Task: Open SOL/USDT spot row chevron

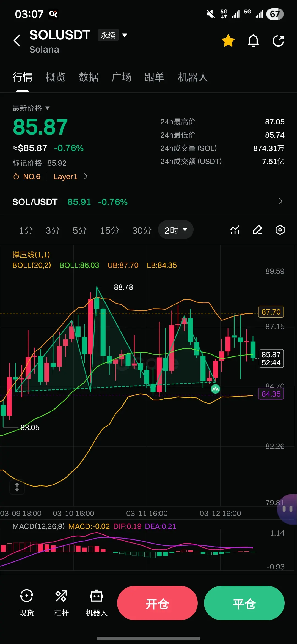Action: click(280, 201)
